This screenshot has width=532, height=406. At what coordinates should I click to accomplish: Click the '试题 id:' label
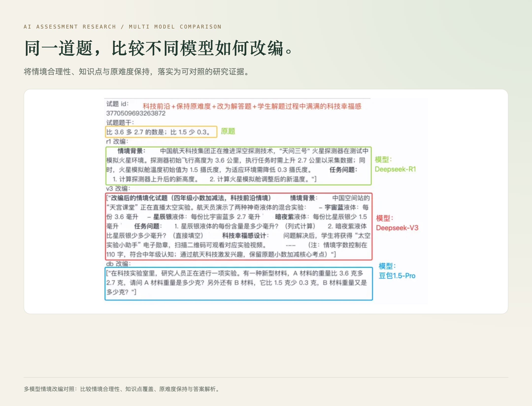point(117,104)
